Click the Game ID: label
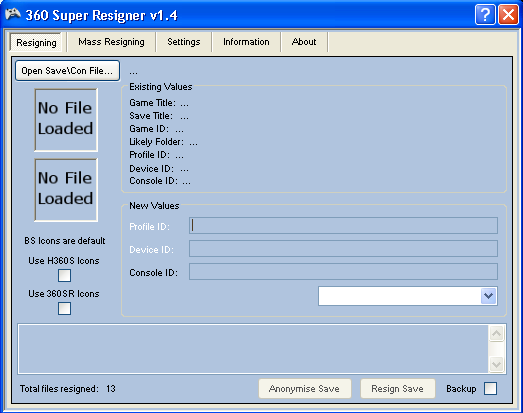The width and height of the screenshot is (523, 413). pos(149,129)
